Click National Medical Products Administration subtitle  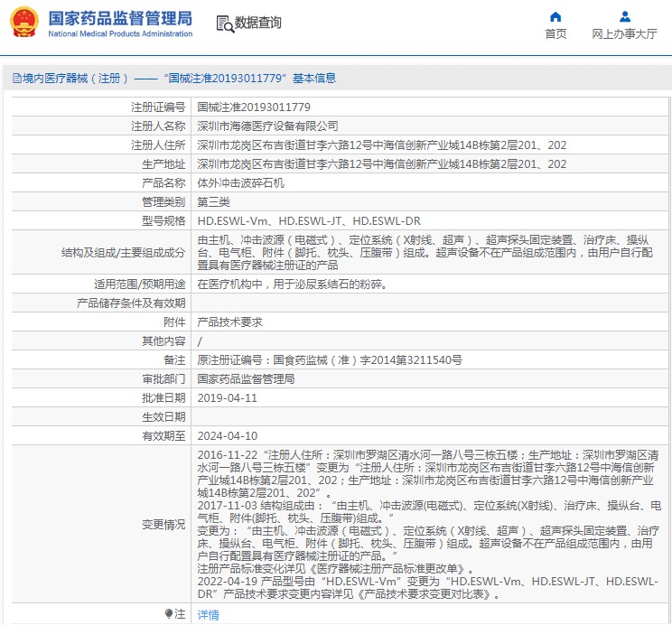pyautogui.click(x=120, y=33)
